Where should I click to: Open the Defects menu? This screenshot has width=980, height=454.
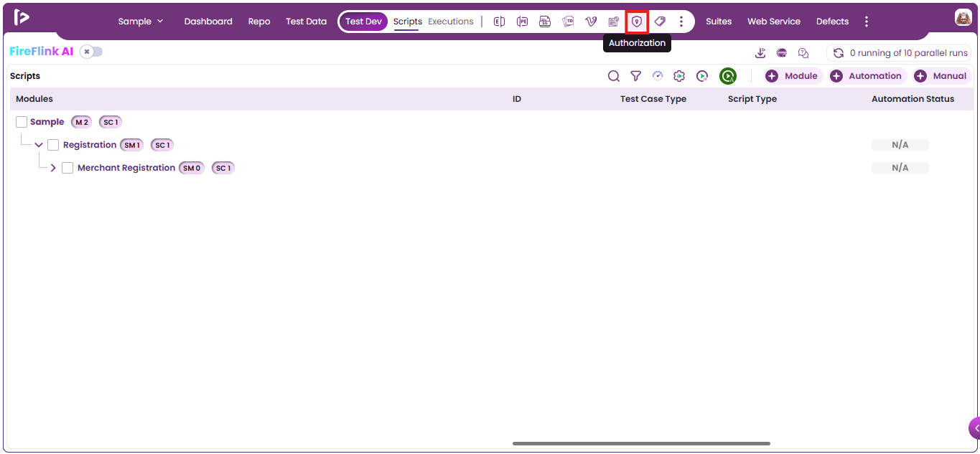[x=833, y=22]
